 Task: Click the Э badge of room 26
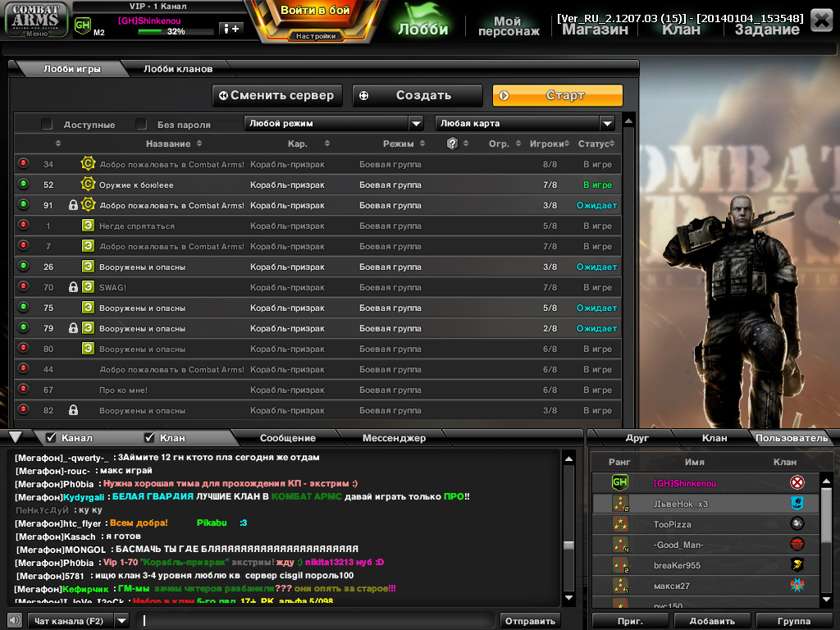(88, 267)
